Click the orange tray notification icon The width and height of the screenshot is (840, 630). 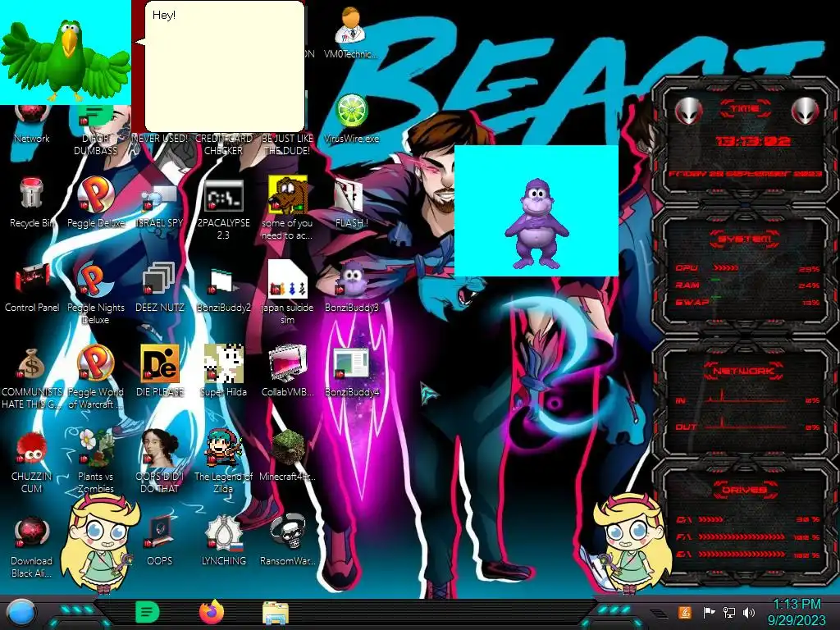coord(685,612)
